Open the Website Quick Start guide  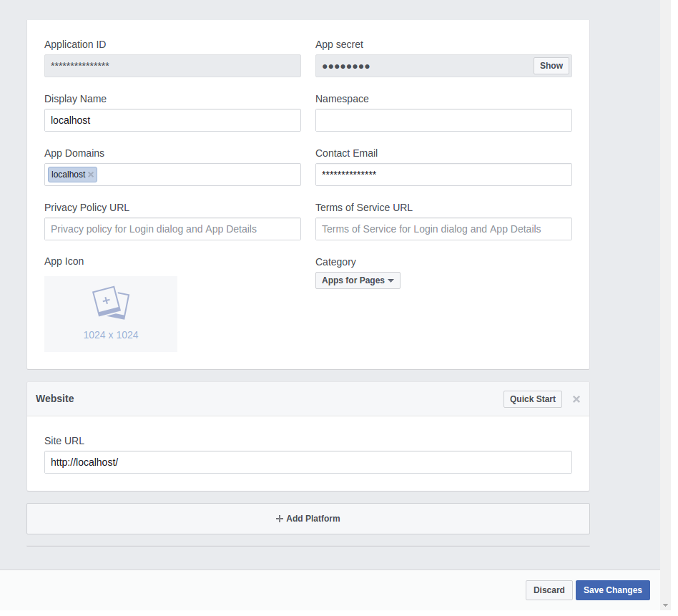click(x=532, y=399)
